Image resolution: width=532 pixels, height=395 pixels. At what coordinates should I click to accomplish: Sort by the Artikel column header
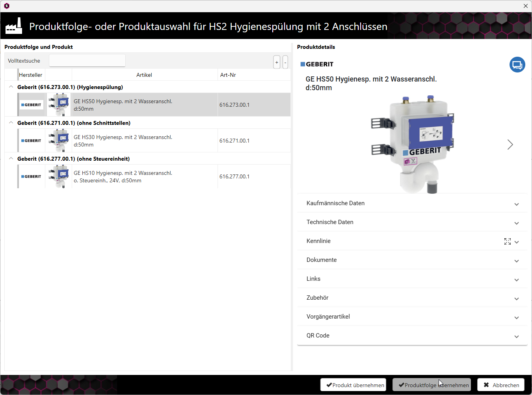[x=144, y=75]
